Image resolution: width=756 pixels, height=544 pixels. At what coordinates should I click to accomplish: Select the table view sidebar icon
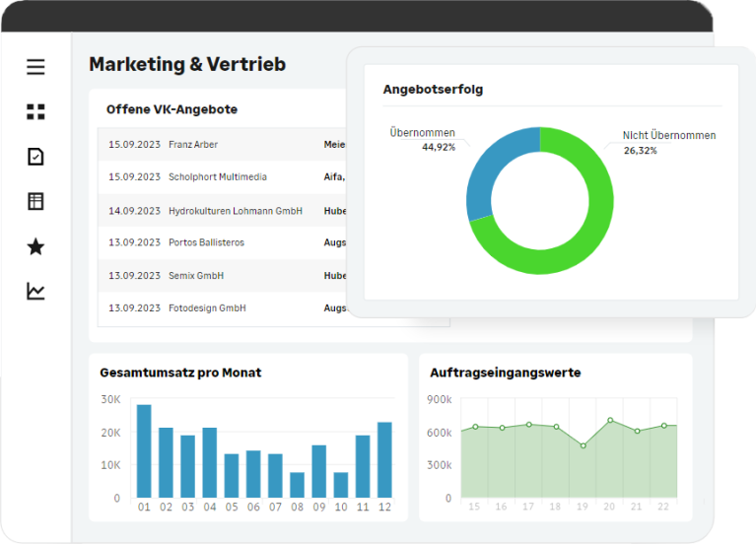35,201
